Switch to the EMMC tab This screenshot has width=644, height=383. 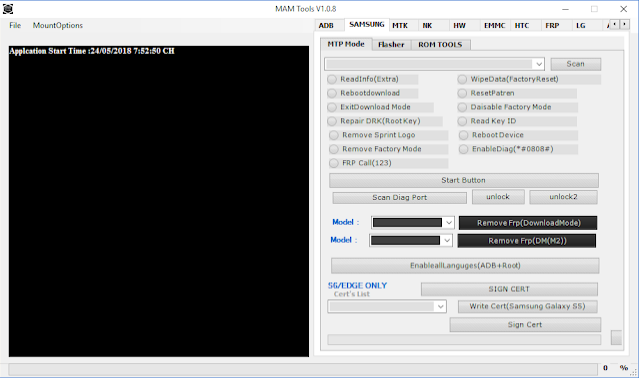[x=494, y=25]
